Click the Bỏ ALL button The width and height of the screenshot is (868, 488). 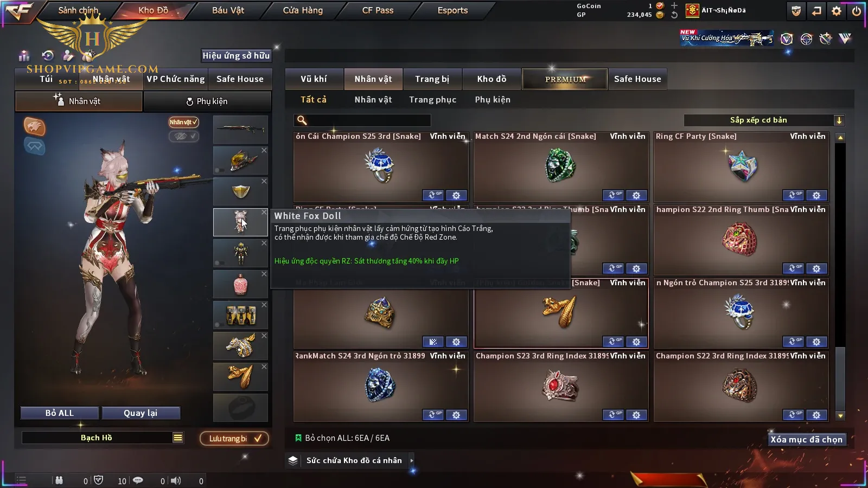[60, 413]
